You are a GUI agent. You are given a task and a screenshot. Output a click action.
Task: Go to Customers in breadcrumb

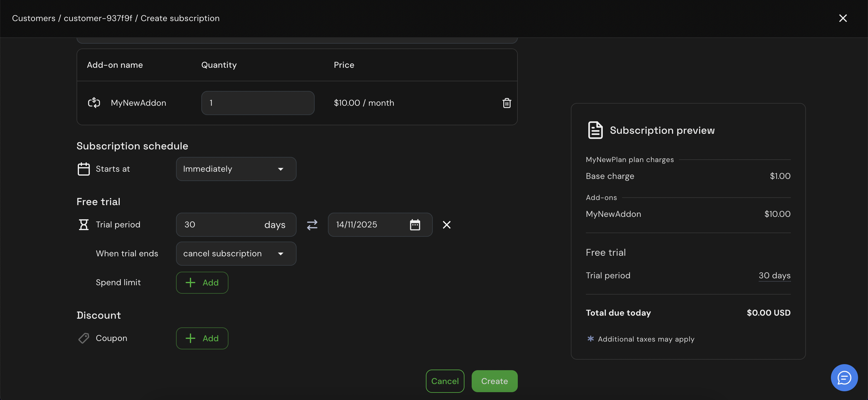pos(34,18)
